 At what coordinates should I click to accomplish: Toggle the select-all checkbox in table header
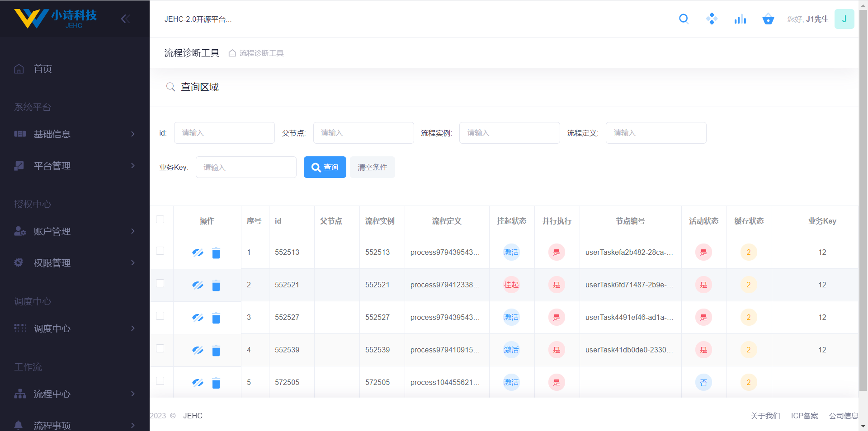coord(160,220)
